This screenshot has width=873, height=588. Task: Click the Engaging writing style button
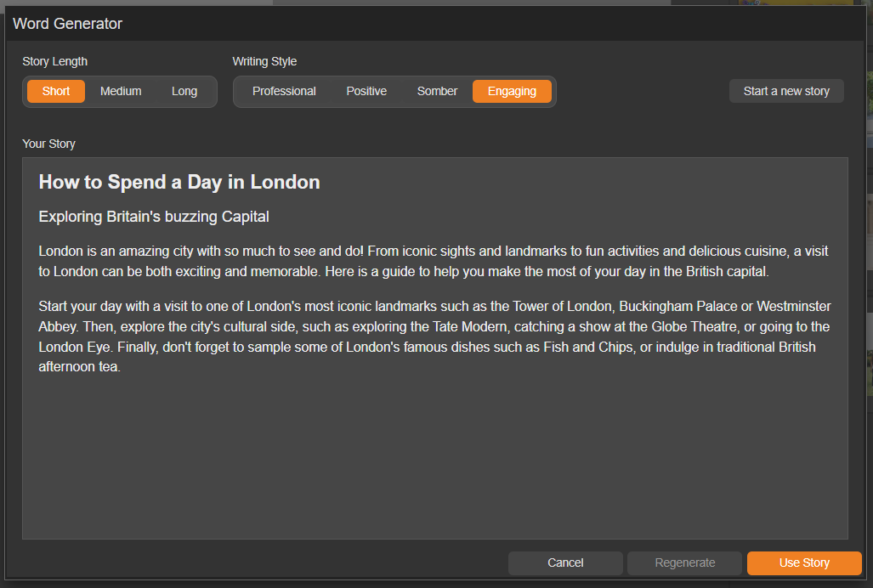point(512,91)
